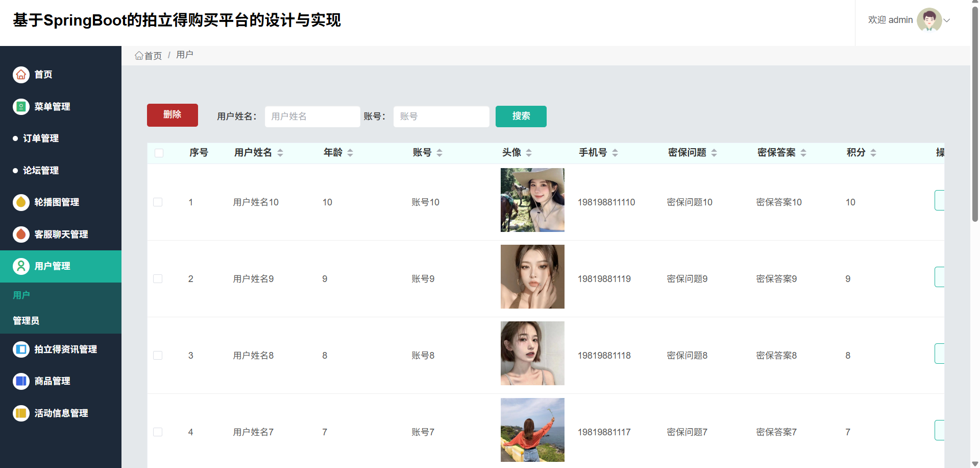Viewport: 980px width, 468px height.
Task: Click the green 搜索 button
Action: pyautogui.click(x=521, y=116)
